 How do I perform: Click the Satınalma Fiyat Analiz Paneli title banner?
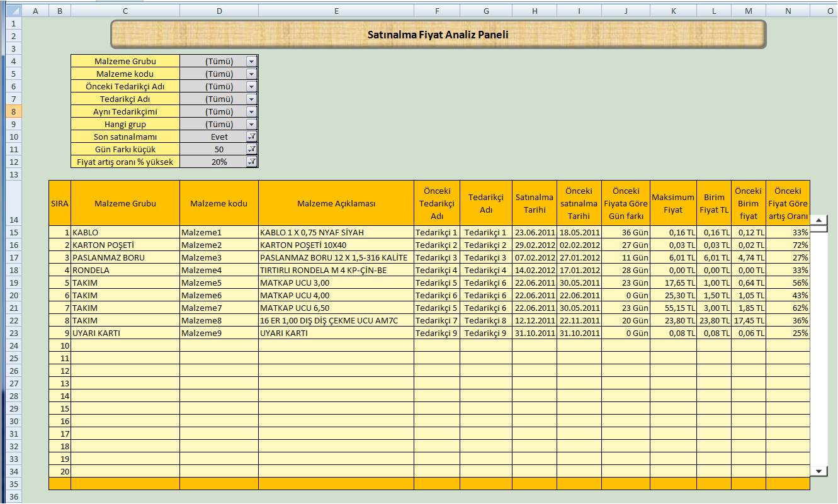click(x=438, y=35)
